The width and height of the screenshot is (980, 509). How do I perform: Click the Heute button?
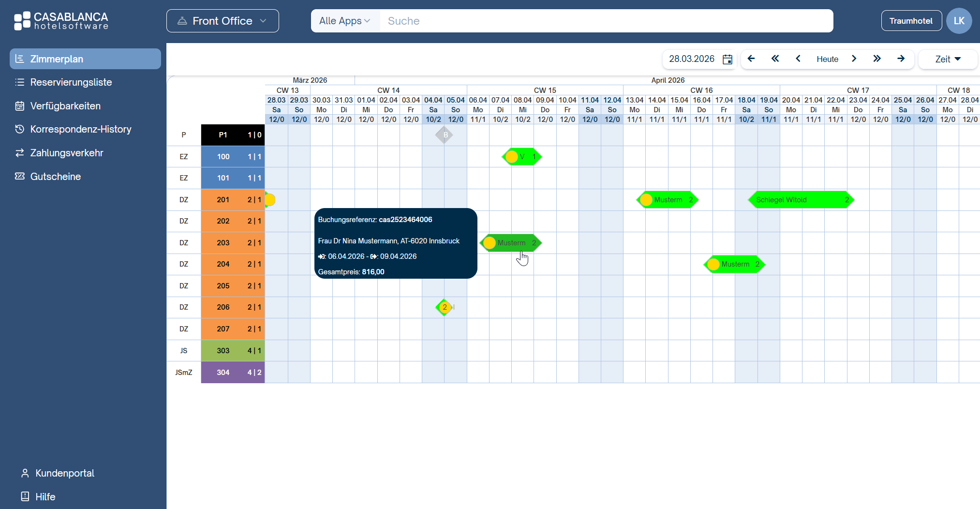click(x=827, y=59)
